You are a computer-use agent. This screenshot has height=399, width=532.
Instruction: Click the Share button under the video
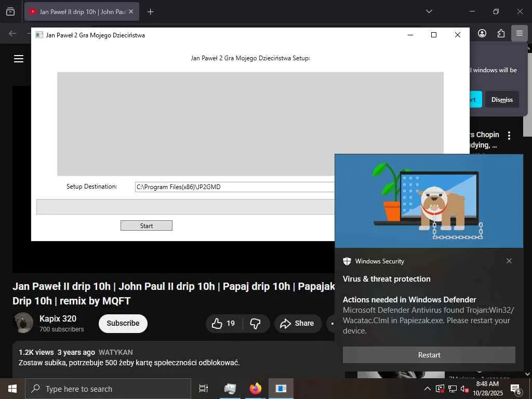point(298,323)
